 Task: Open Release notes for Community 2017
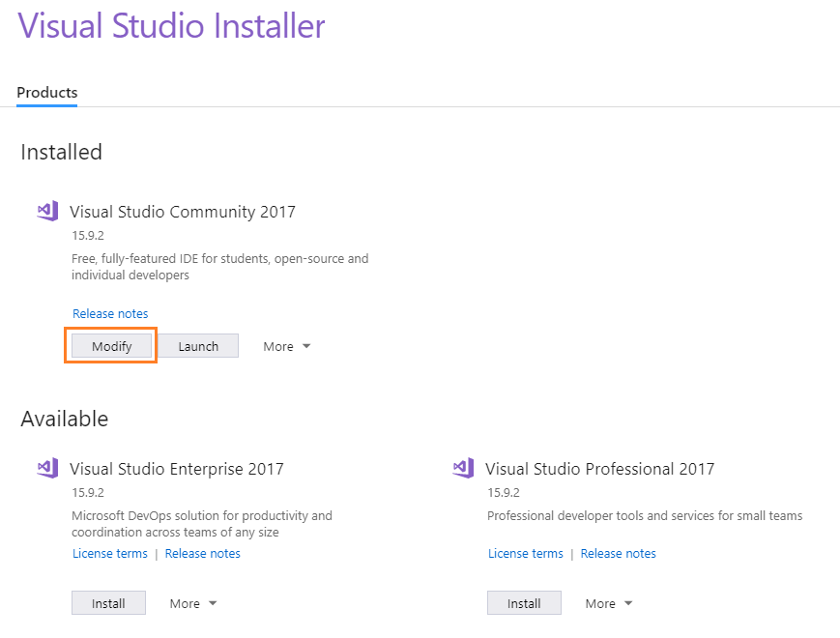click(x=110, y=314)
